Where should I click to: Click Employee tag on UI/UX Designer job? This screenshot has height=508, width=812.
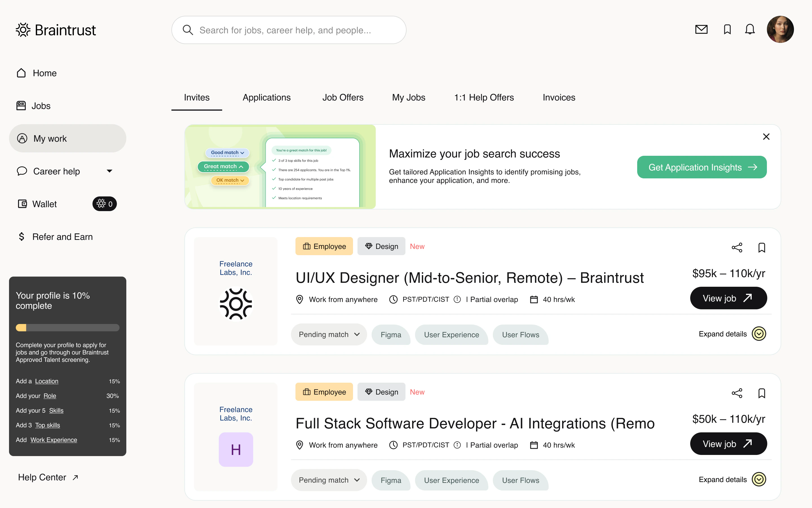pyautogui.click(x=324, y=246)
